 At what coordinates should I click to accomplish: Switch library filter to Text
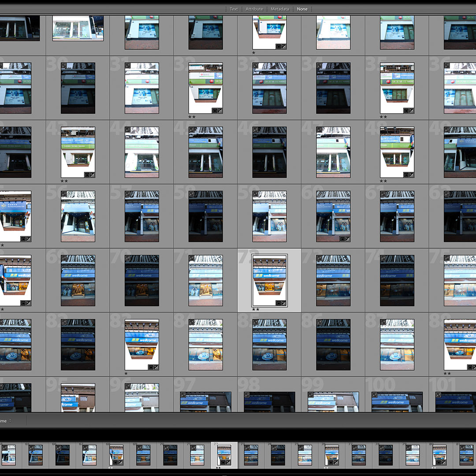234,9
